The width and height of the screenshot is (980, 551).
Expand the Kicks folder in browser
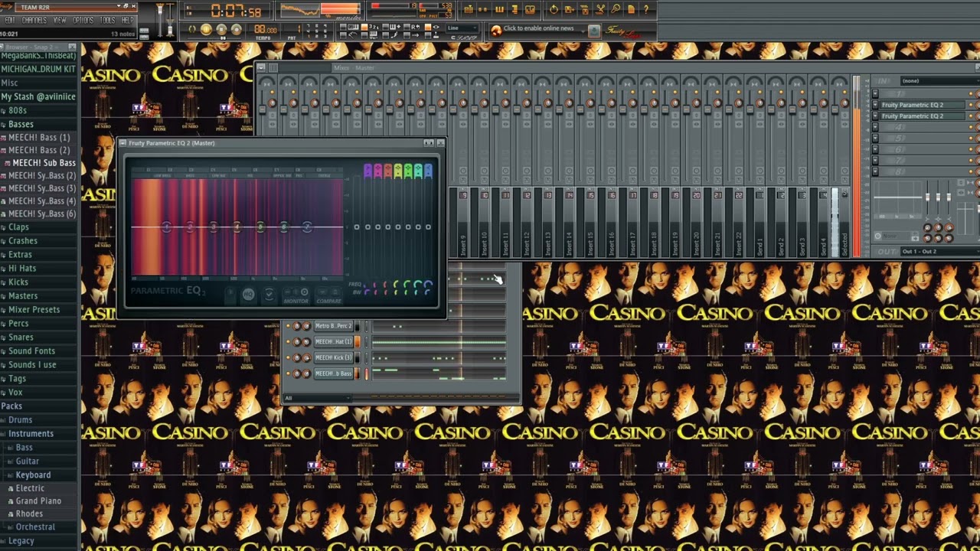pos(18,282)
